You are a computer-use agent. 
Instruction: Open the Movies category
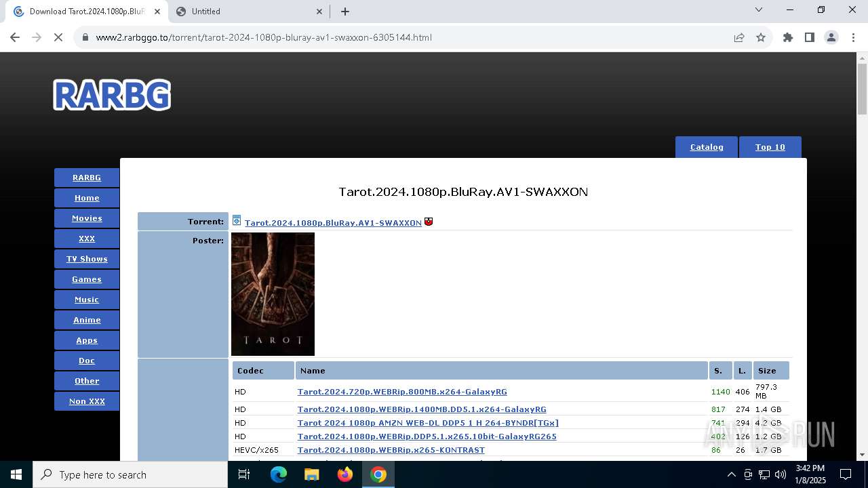click(x=87, y=218)
